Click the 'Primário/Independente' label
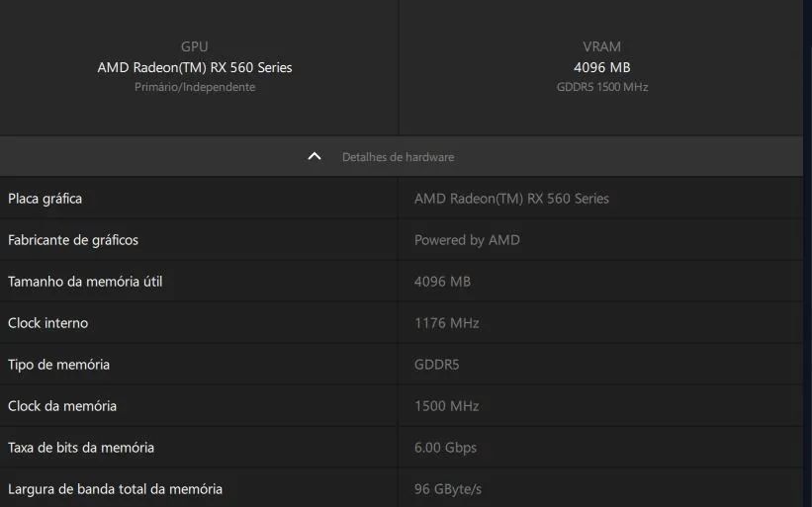The height and width of the screenshot is (507, 812). (x=195, y=87)
